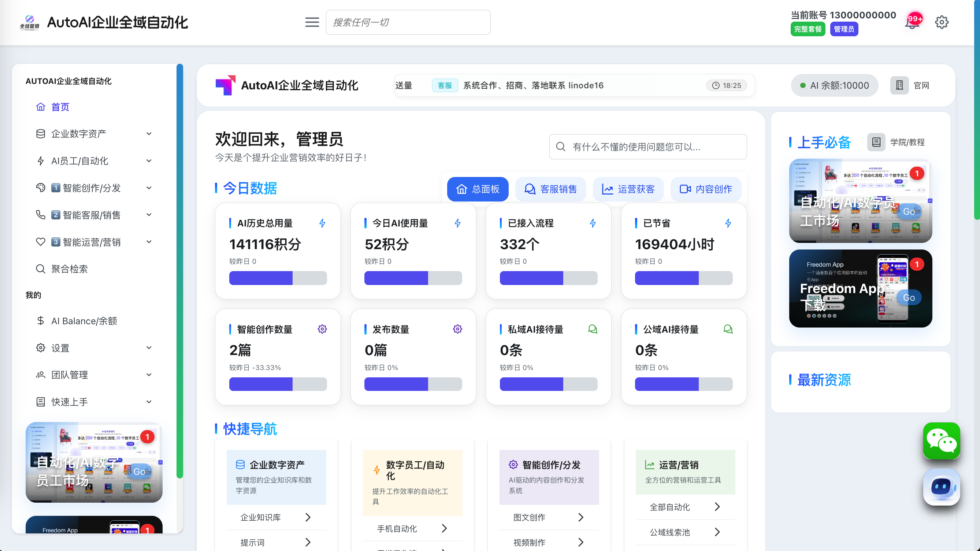This screenshot has width=980, height=551.
Task: Click the 官网 building icon
Action: [x=899, y=85]
